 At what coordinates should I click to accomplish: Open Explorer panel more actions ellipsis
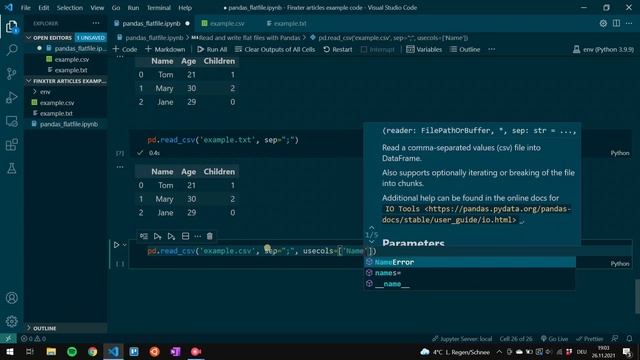click(96, 23)
